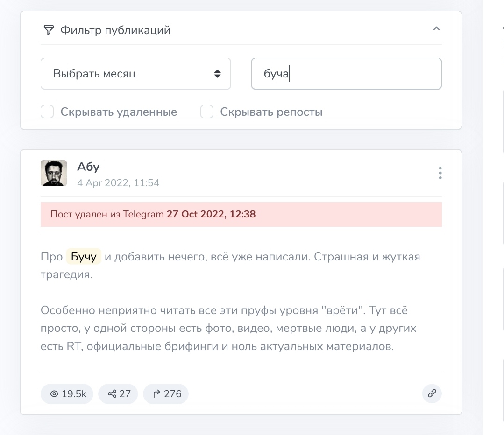Copy the post permalink via chain icon
Viewport: 504px width, 435px height.
[x=432, y=394]
